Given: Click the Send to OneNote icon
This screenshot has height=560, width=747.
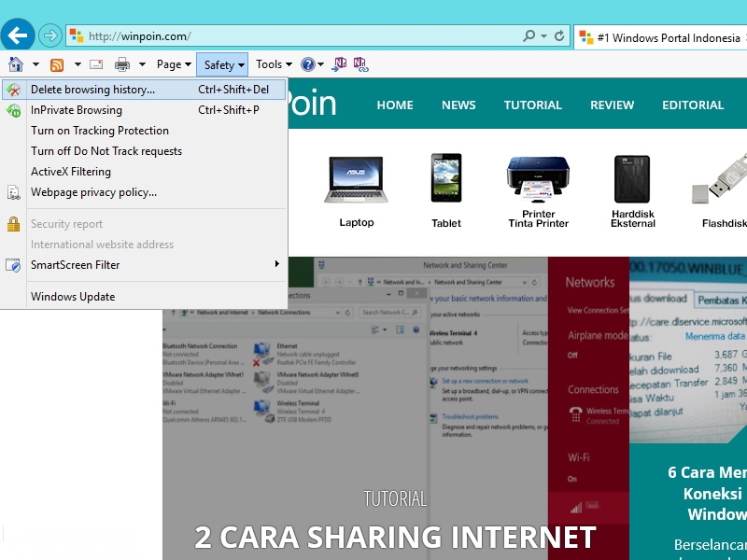Looking at the screenshot, I should pyautogui.click(x=339, y=64).
